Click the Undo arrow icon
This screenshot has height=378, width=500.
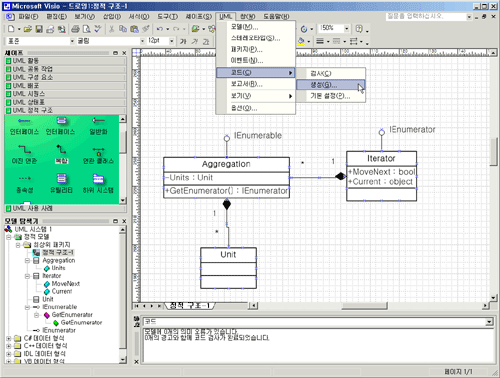[x=160, y=29]
